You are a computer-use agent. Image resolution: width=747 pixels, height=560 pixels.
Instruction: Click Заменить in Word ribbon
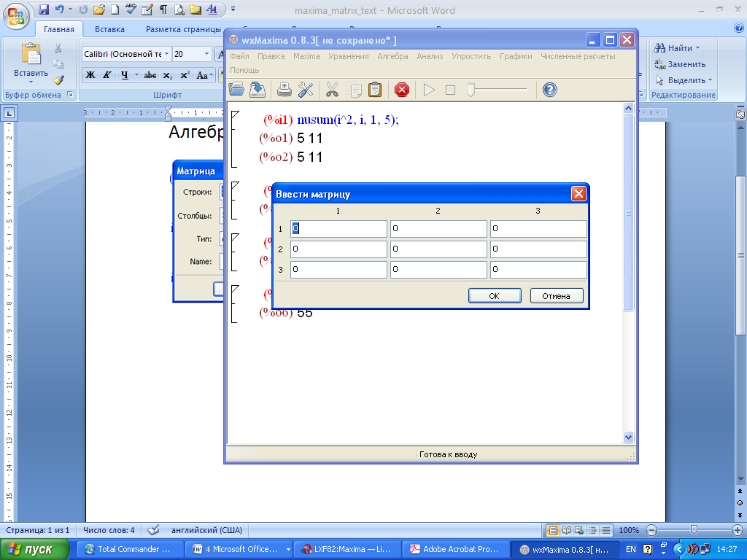(680, 64)
